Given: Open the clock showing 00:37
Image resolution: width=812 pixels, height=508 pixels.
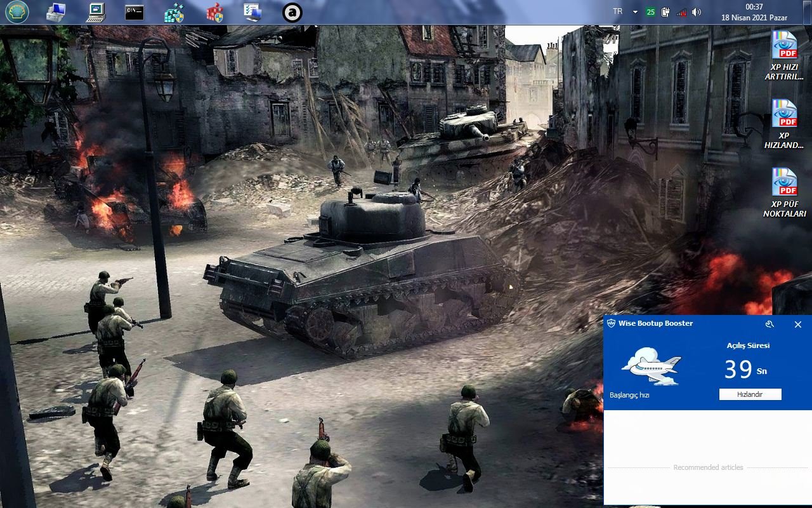Looking at the screenshot, I should click(x=754, y=7).
